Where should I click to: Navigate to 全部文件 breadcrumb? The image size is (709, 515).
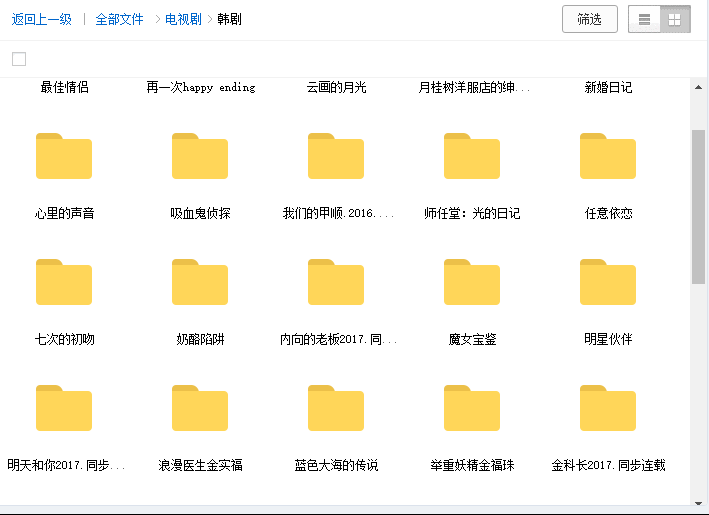119,19
